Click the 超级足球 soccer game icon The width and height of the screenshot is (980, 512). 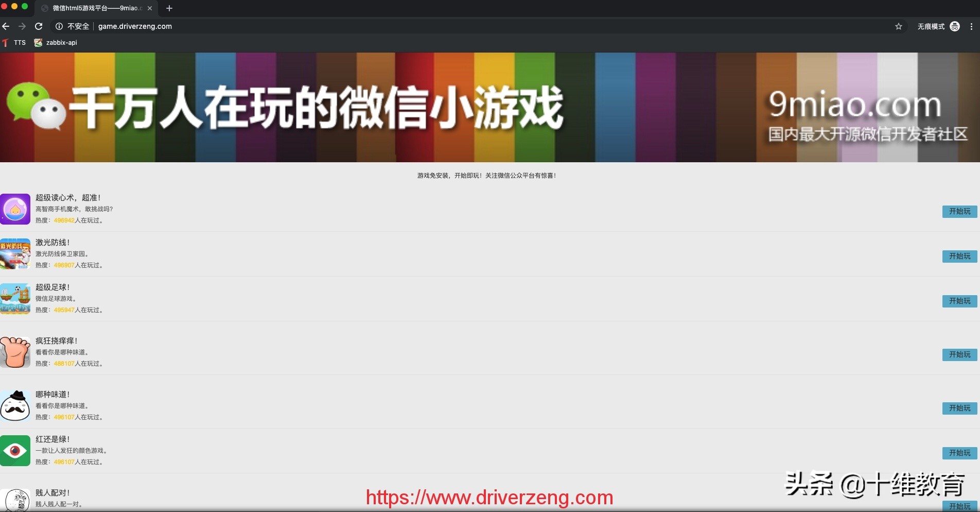(x=15, y=299)
